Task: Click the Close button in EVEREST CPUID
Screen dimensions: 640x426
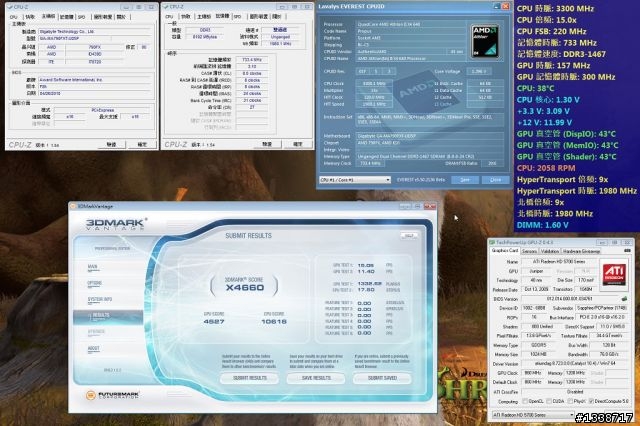Action: tap(495, 180)
